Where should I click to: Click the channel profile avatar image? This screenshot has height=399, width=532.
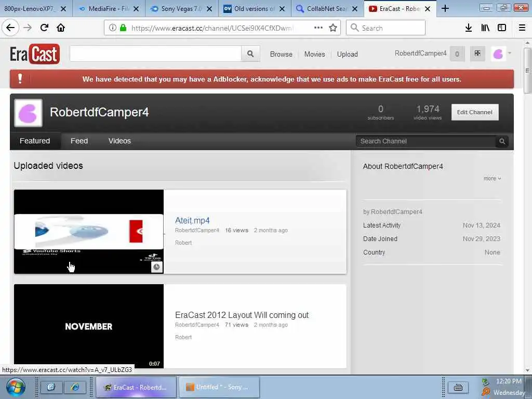[x=28, y=113]
